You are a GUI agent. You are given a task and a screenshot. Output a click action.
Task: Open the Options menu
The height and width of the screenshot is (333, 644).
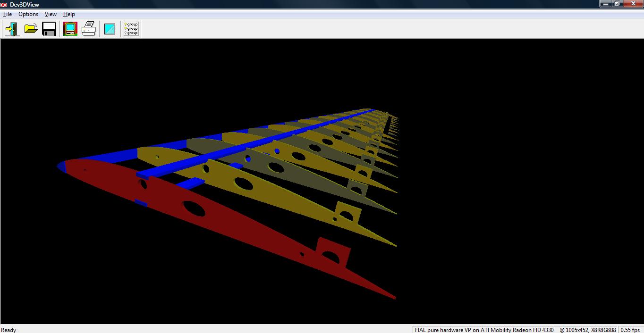[28, 14]
